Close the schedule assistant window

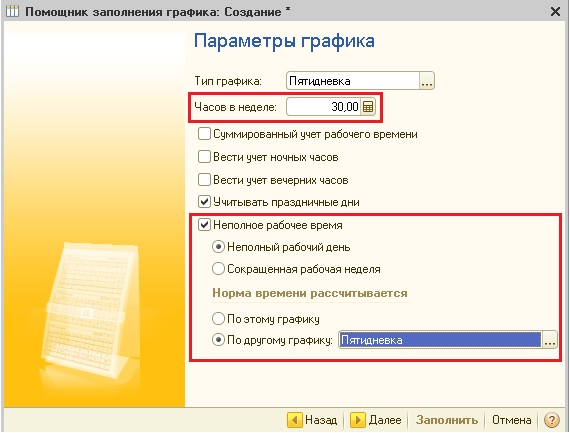555,12
